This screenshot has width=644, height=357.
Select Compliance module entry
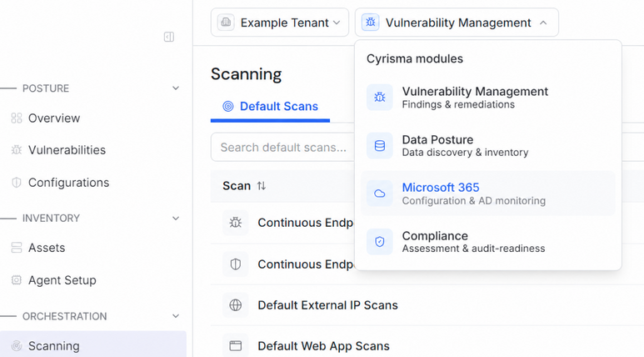(x=488, y=241)
